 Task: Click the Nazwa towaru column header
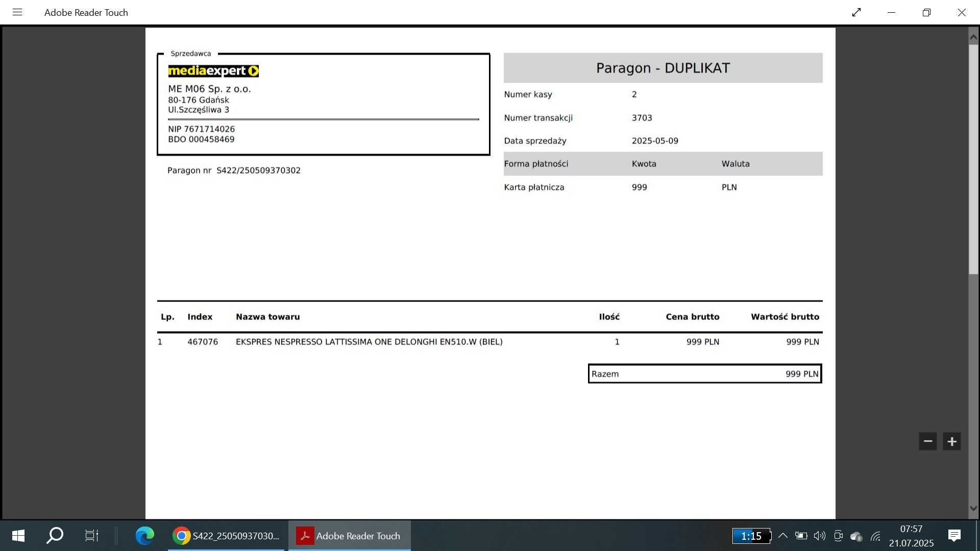[x=267, y=317]
